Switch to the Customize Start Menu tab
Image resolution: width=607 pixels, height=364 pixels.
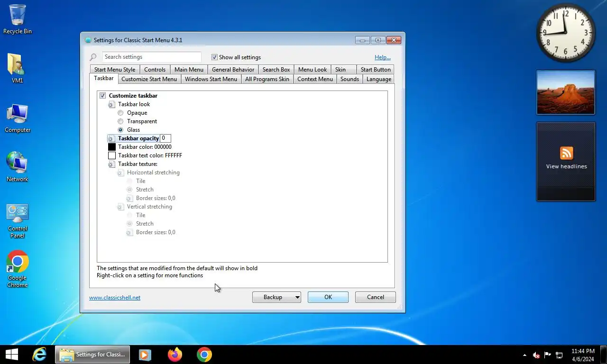coord(149,79)
